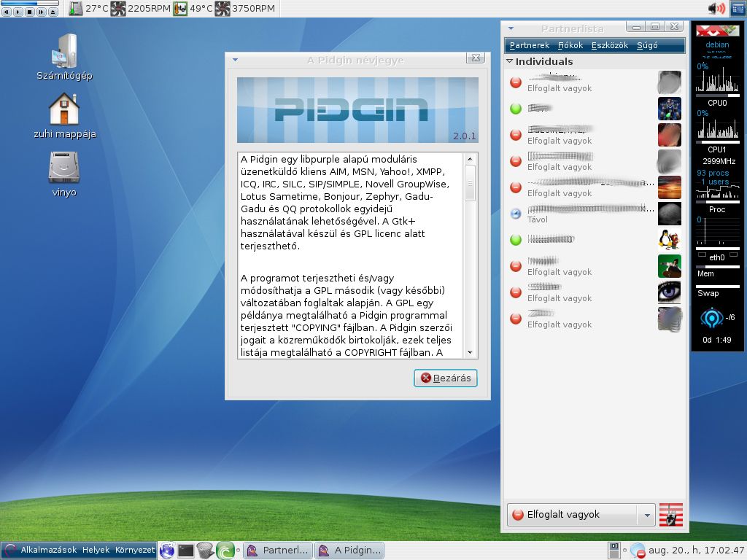Click the busy status icon of first buddy
747x560 pixels.
[x=516, y=82]
